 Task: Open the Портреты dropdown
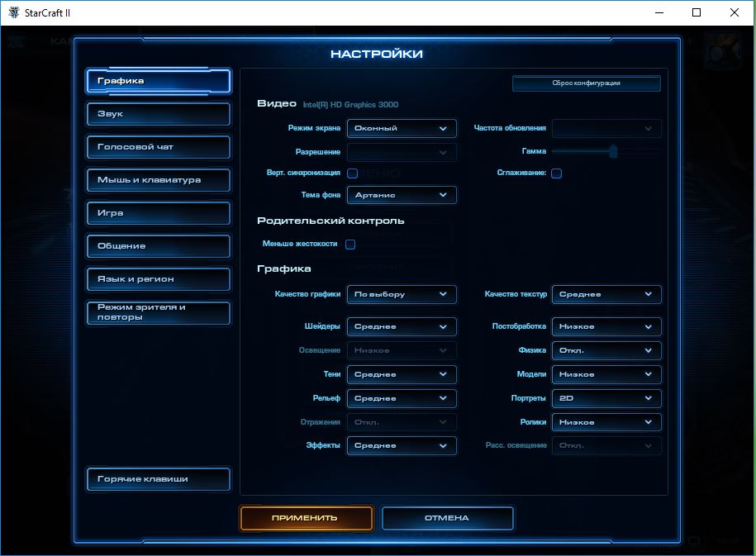pos(606,398)
